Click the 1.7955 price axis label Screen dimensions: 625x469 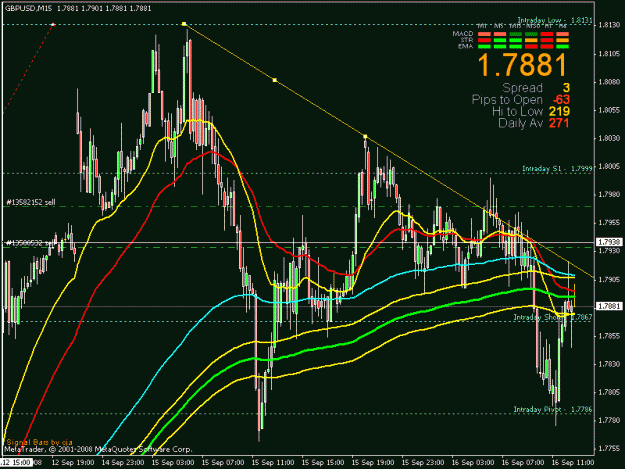coord(609,223)
